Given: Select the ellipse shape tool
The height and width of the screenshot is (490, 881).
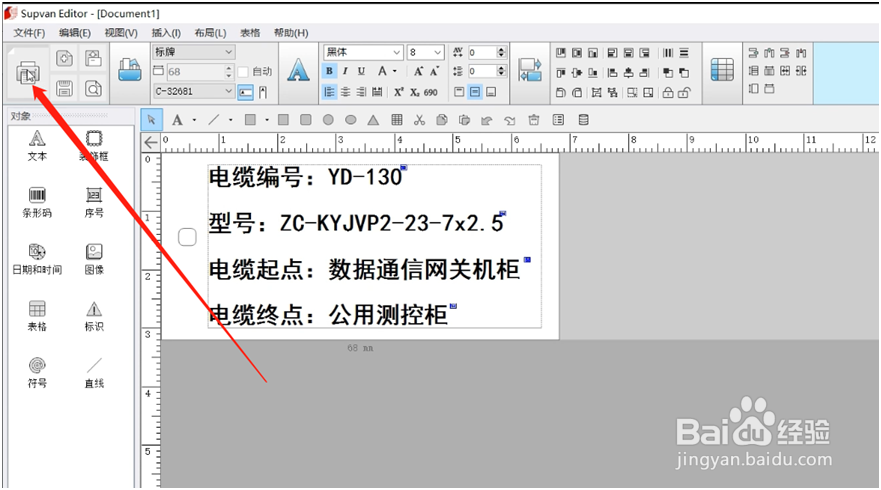Looking at the screenshot, I should click(351, 120).
